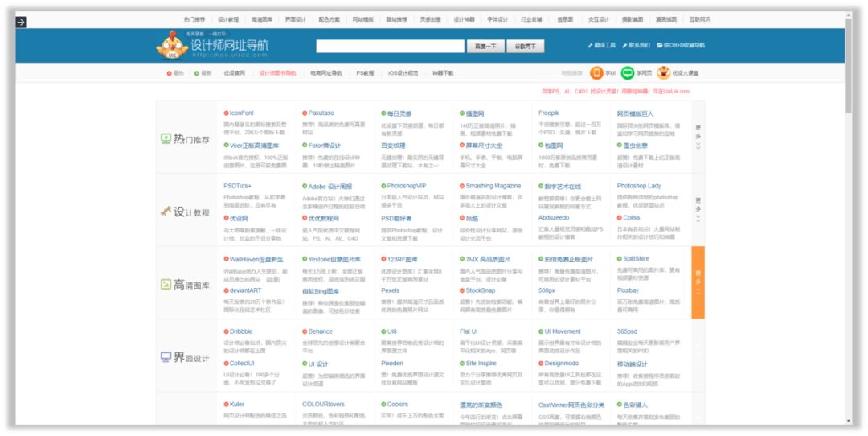Click the 设计教程 category tools icon
Image resolution: width=868 pixels, height=436 pixels.
(166, 211)
